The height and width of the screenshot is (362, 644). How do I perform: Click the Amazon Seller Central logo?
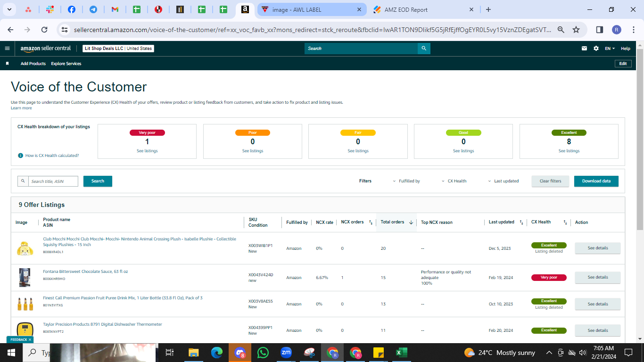(x=46, y=48)
